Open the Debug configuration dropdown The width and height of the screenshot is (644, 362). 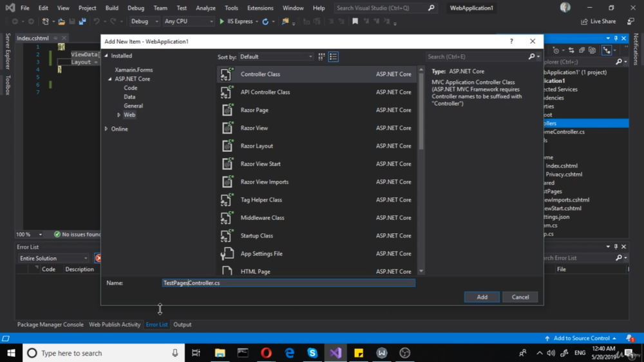[144, 21]
